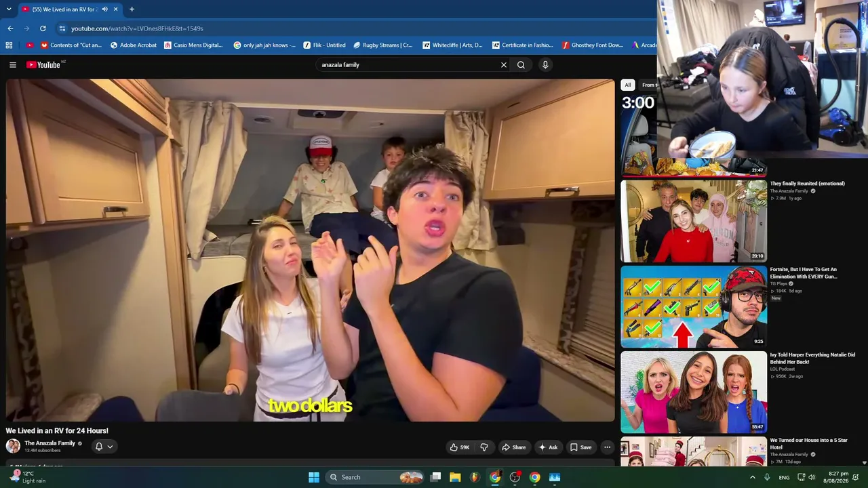Reload the YouTube page

click(43, 28)
